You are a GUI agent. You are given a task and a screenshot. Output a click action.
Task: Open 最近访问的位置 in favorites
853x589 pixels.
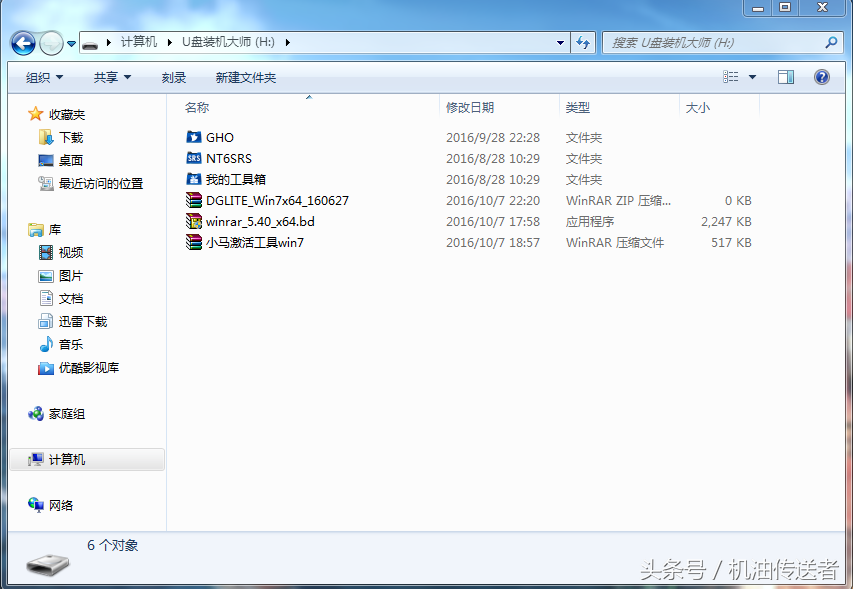point(101,183)
